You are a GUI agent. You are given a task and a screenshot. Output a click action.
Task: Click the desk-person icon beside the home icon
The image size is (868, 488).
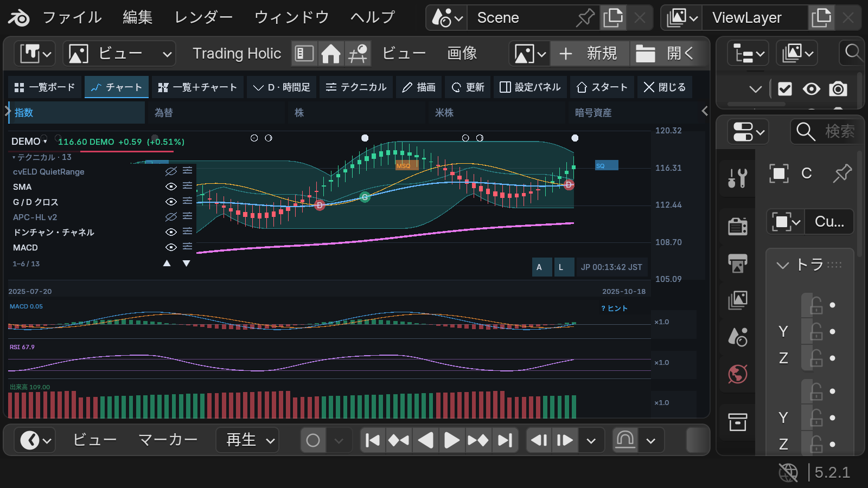(358, 54)
